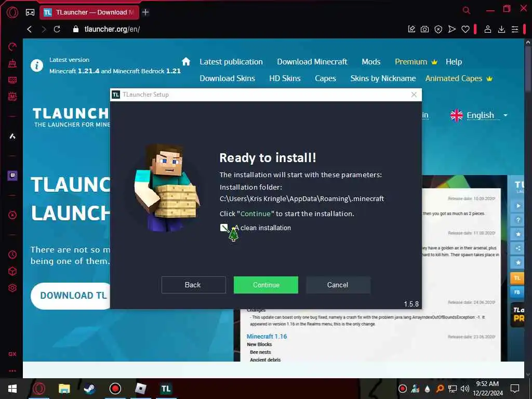Open Extensions cube sidebar icon
Viewport: 532px width, 399px height.
(x=12, y=271)
